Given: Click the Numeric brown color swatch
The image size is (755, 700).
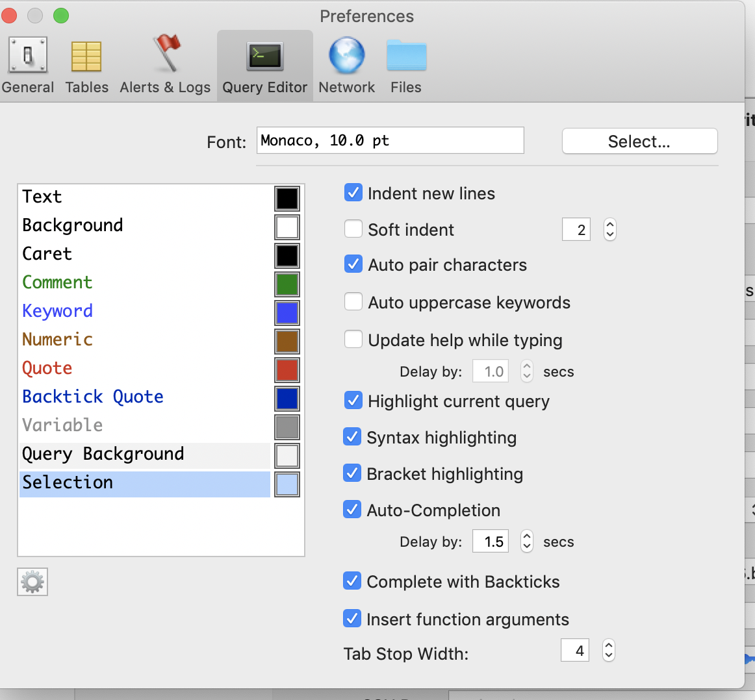Looking at the screenshot, I should 287,342.
